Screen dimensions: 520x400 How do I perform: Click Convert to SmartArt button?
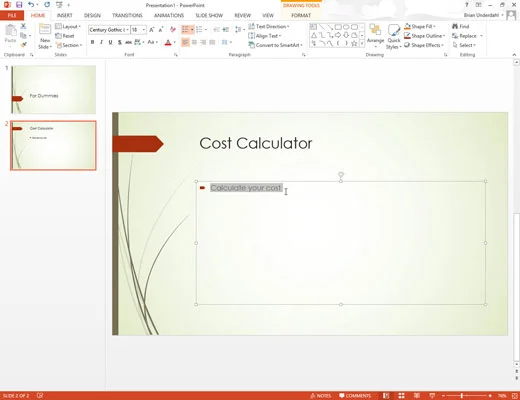(x=276, y=45)
